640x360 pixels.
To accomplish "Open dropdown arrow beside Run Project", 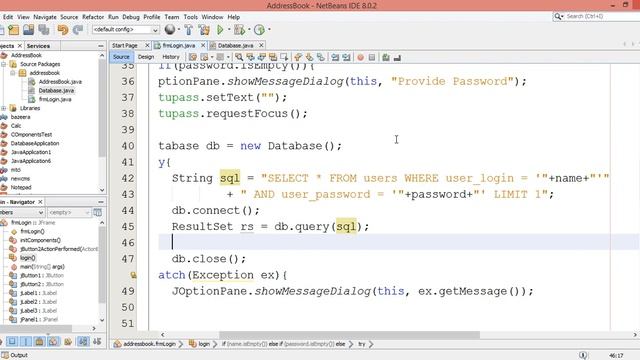I will coord(229,29).
